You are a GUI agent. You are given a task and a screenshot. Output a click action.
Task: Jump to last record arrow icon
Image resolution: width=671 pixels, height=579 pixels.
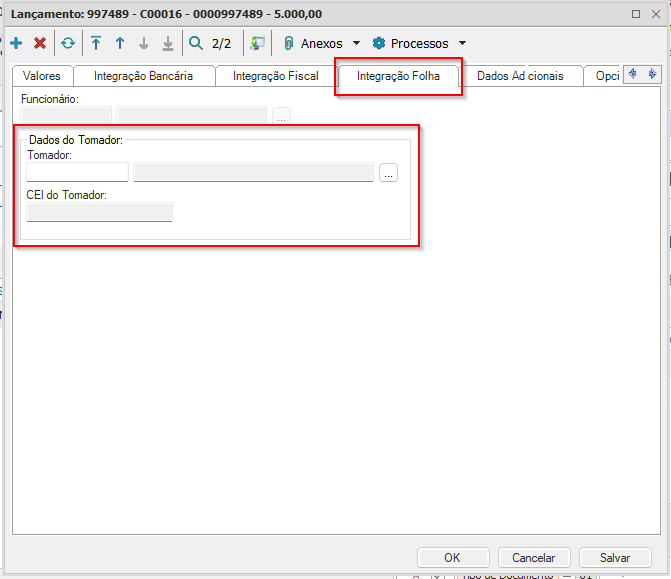[168, 43]
